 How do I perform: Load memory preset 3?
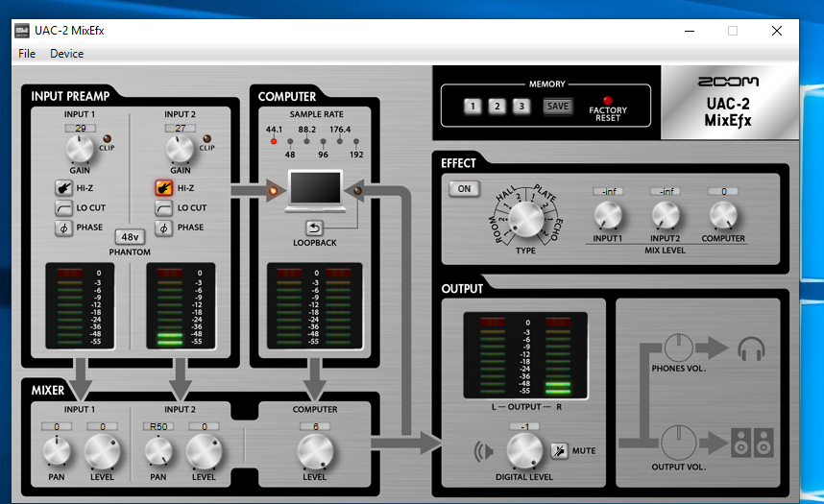521,107
